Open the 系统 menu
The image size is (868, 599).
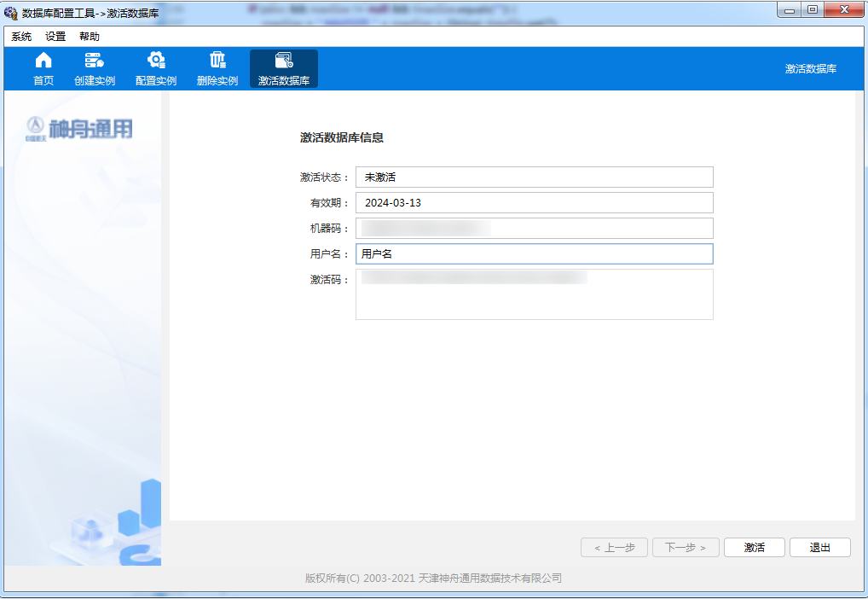pyautogui.click(x=21, y=37)
